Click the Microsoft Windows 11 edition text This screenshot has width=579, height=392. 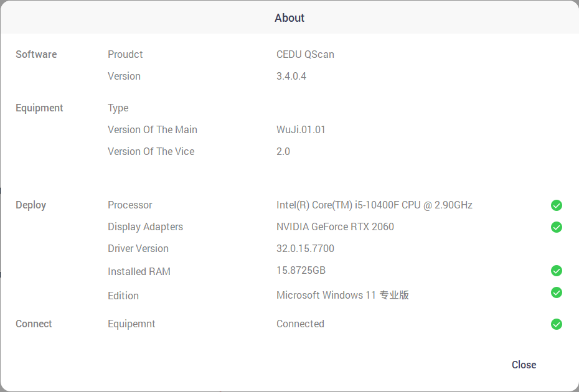342,296
